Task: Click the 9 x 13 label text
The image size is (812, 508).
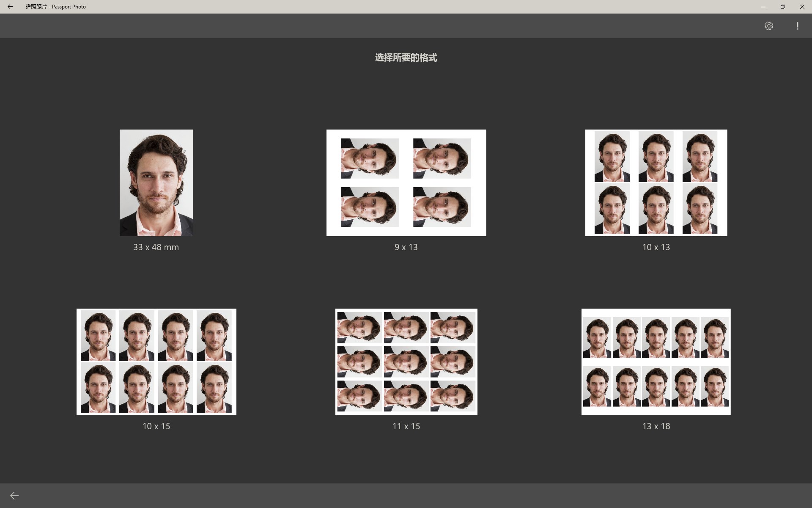Action: point(406,247)
